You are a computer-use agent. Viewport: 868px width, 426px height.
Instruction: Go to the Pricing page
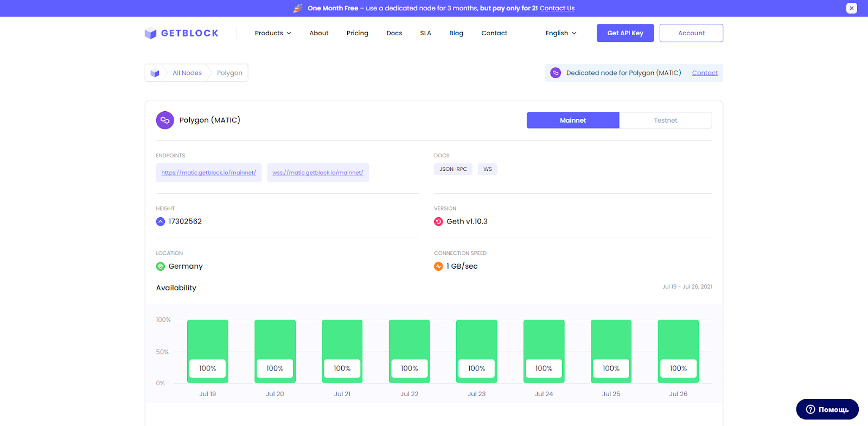358,33
